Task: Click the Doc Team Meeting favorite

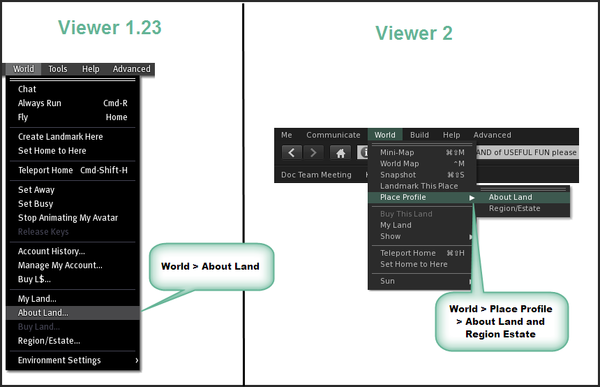Action: (316, 175)
